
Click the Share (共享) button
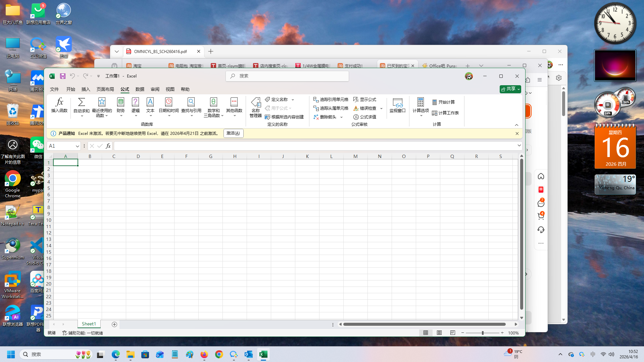pos(510,89)
